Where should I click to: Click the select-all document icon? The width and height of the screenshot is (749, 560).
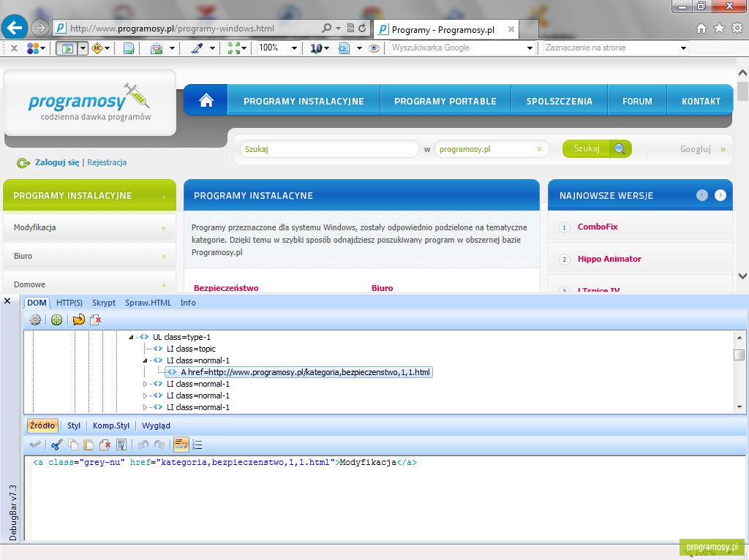(x=121, y=444)
